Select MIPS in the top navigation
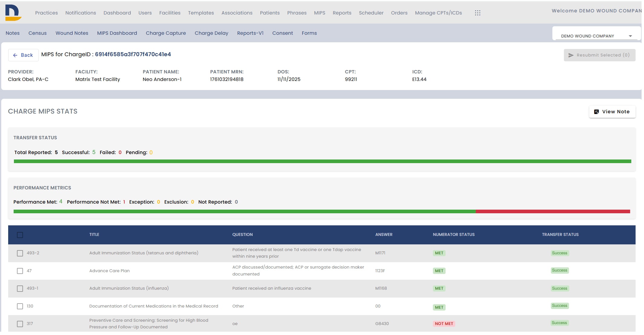This screenshot has width=644, height=335. coord(319,13)
